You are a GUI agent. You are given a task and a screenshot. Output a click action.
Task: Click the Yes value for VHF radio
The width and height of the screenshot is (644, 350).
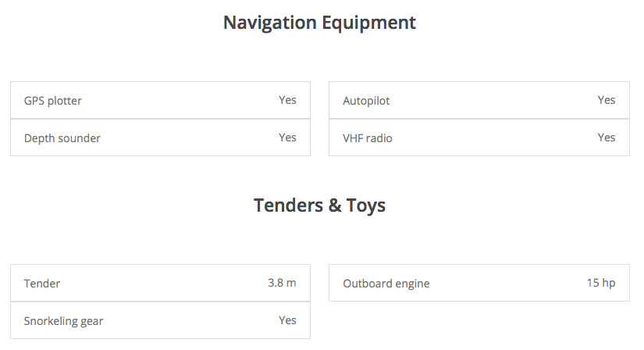pyautogui.click(x=607, y=137)
